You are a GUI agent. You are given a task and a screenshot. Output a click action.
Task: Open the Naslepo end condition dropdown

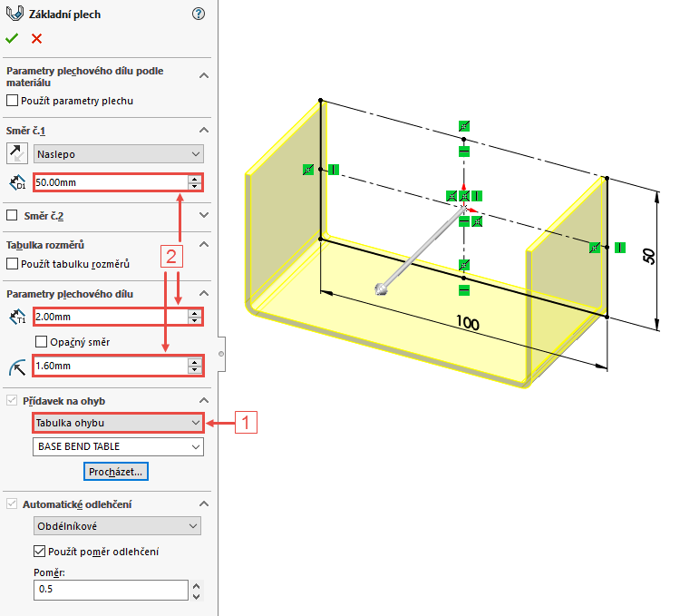click(119, 154)
